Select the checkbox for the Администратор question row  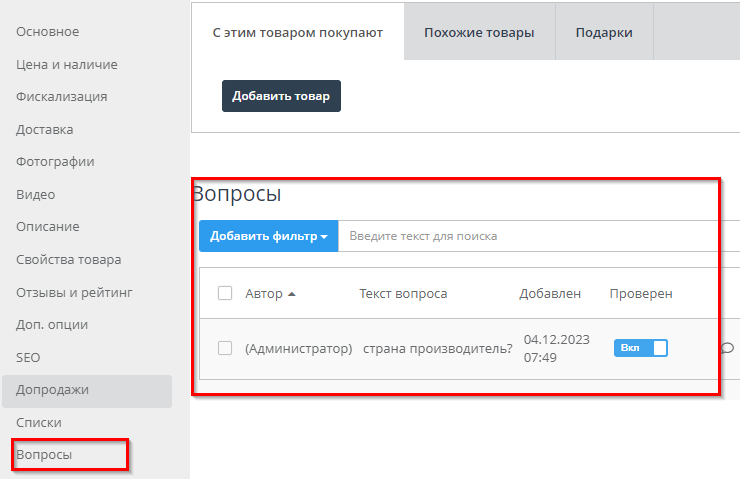pos(225,348)
